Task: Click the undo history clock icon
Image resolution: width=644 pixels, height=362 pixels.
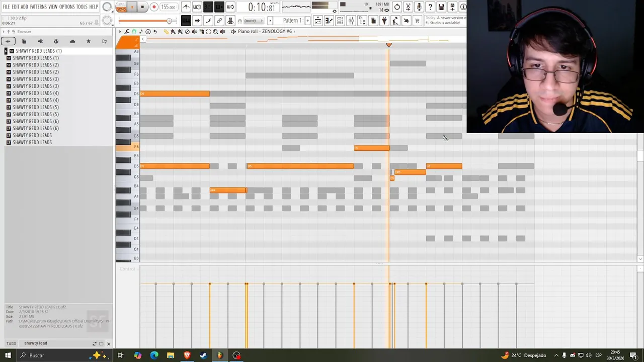Action: [x=397, y=7]
